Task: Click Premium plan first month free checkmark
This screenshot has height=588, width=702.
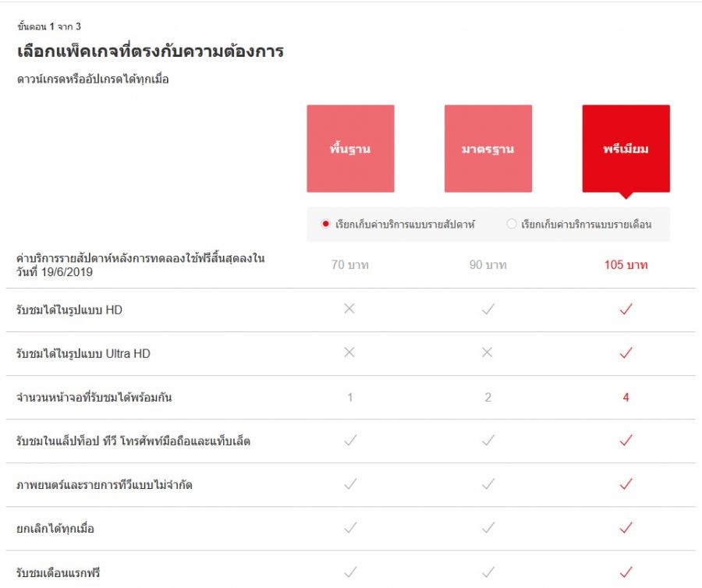Action: [x=626, y=572]
